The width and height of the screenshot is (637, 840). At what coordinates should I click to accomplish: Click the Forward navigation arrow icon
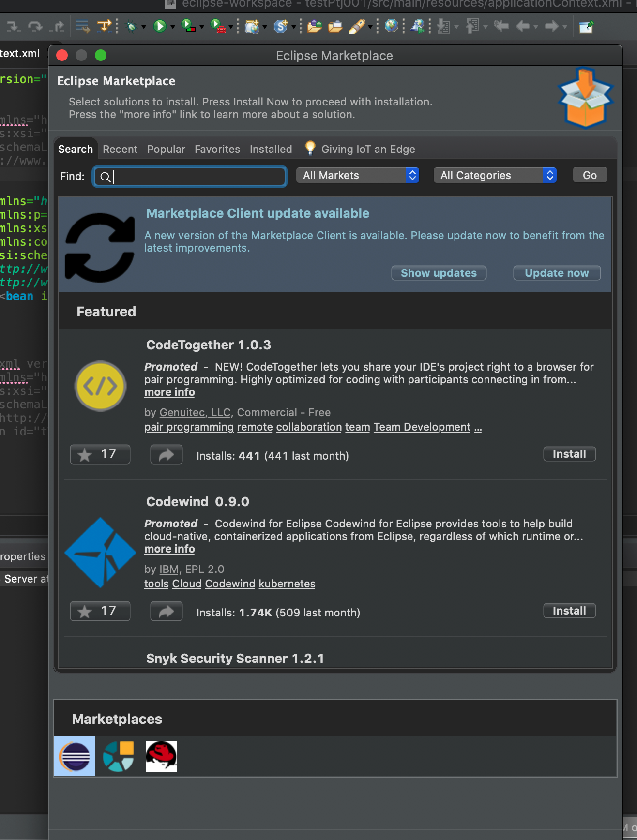coord(552,26)
